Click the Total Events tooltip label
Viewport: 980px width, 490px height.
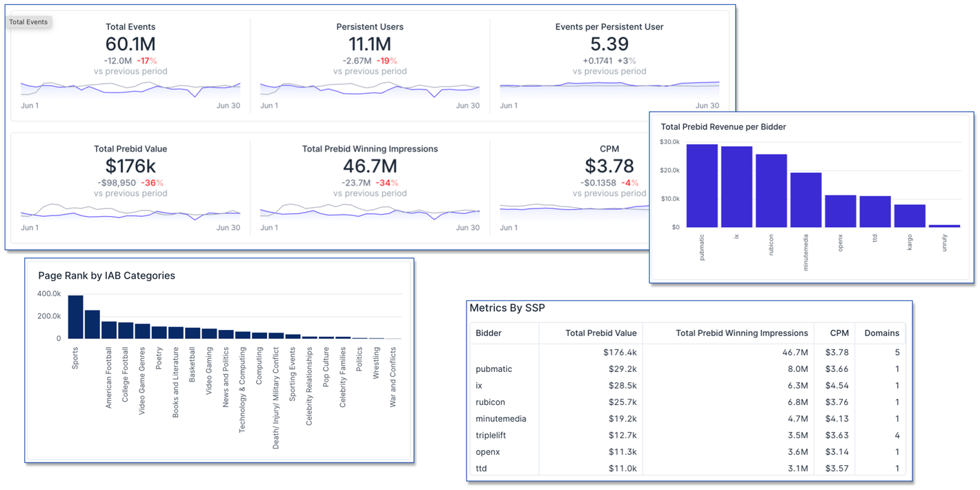pos(28,22)
